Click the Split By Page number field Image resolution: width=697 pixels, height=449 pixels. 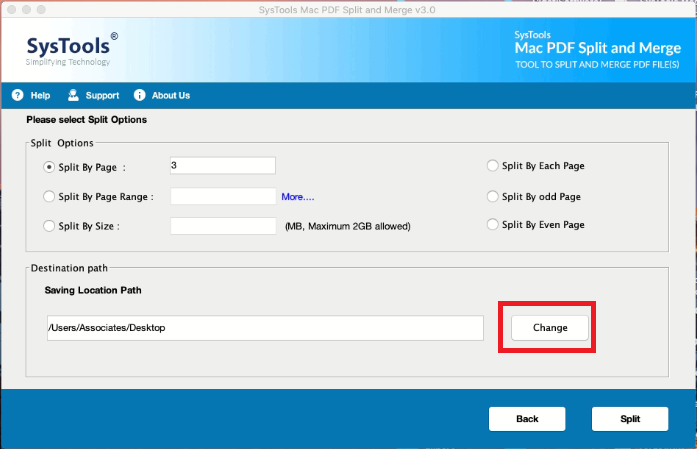(223, 165)
